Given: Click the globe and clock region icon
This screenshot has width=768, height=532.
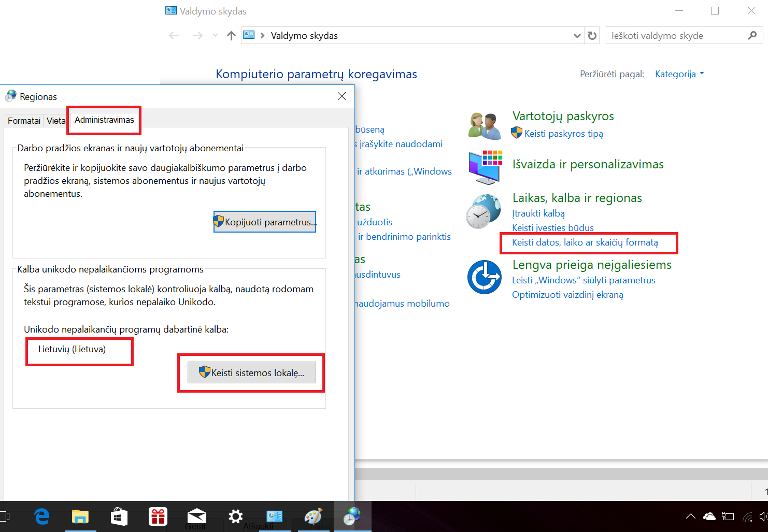Looking at the screenshot, I should [x=483, y=211].
